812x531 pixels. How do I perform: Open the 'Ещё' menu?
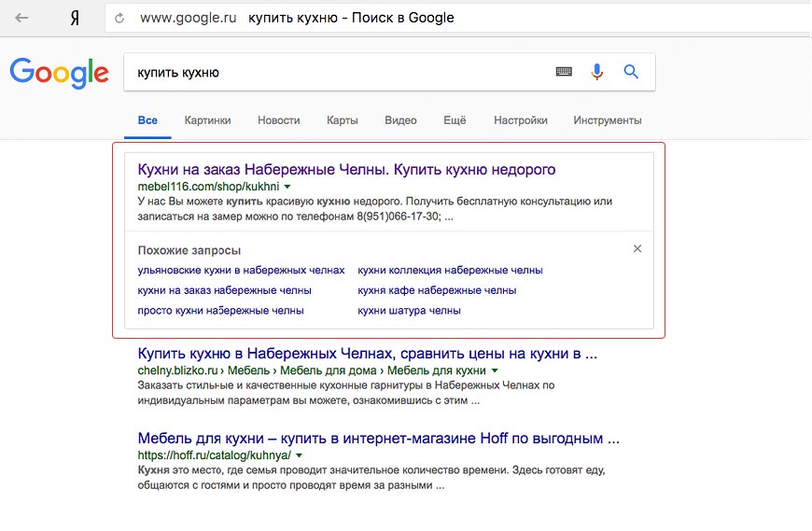[x=455, y=120]
